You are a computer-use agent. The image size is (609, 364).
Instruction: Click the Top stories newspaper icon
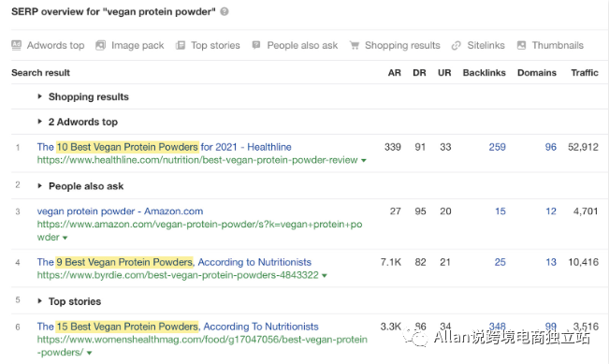[x=181, y=45]
